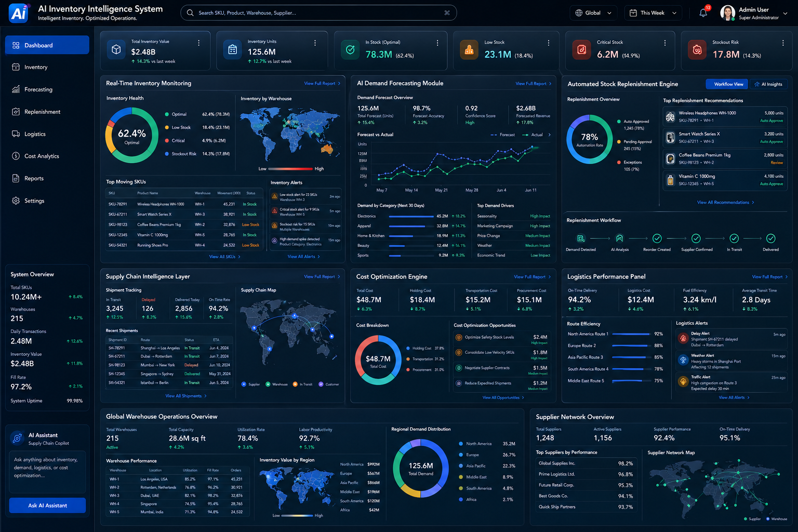Click the Admin User avatar
The width and height of the screenshot is (798, 532).
pos(727,13)
